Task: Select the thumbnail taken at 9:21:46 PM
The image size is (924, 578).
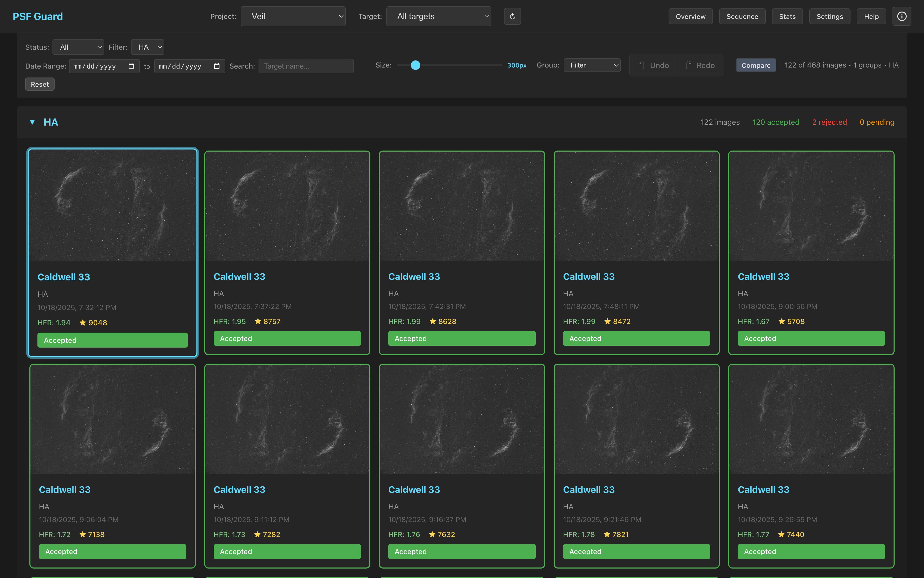Action: (x=637, y=420)
